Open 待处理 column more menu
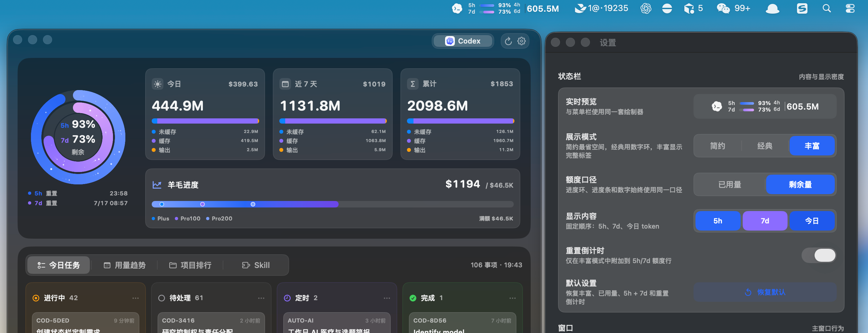The image size is (868, 333). tap(261, 298)
